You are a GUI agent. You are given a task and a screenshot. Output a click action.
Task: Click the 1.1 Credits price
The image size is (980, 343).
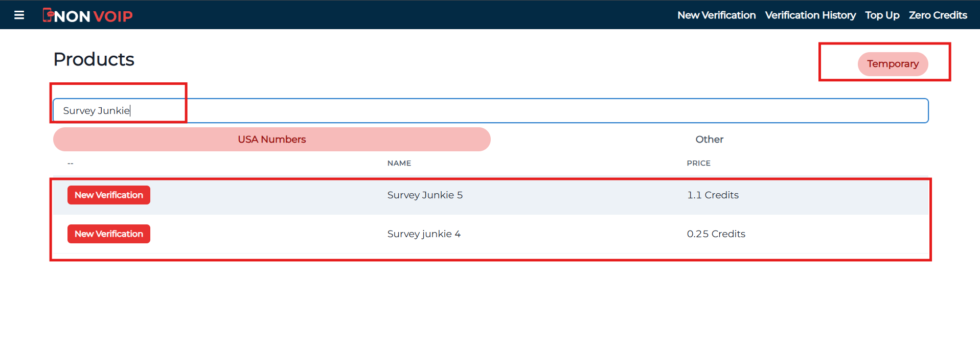coord(713,195)
